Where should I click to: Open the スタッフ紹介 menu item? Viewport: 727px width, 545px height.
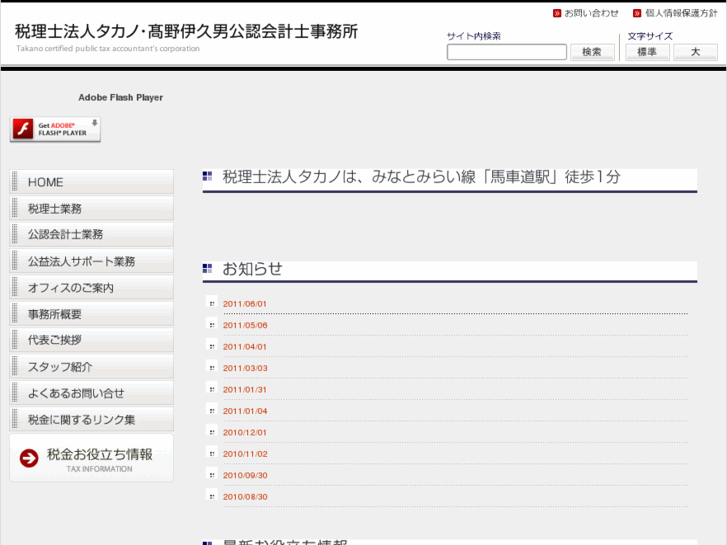(92, 366)
